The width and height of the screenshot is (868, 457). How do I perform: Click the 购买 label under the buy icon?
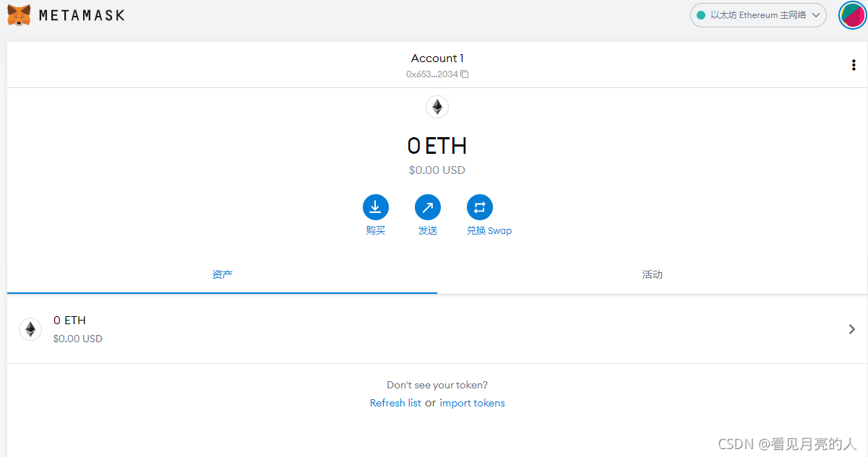tap(376, 231)
